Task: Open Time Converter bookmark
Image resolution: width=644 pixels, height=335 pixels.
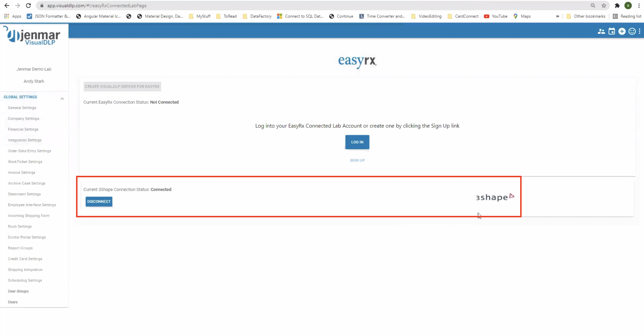Action: tap(382, 16)
